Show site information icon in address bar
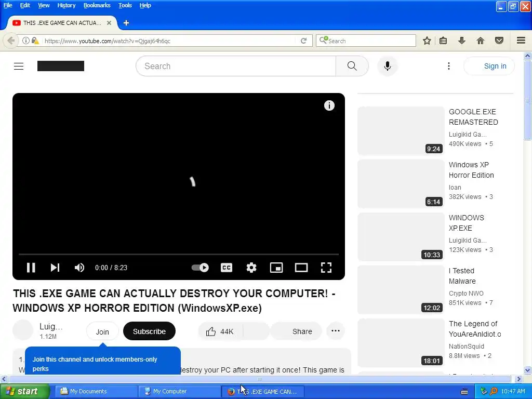The height and width of the screenshot is (399, 532). 26,41
